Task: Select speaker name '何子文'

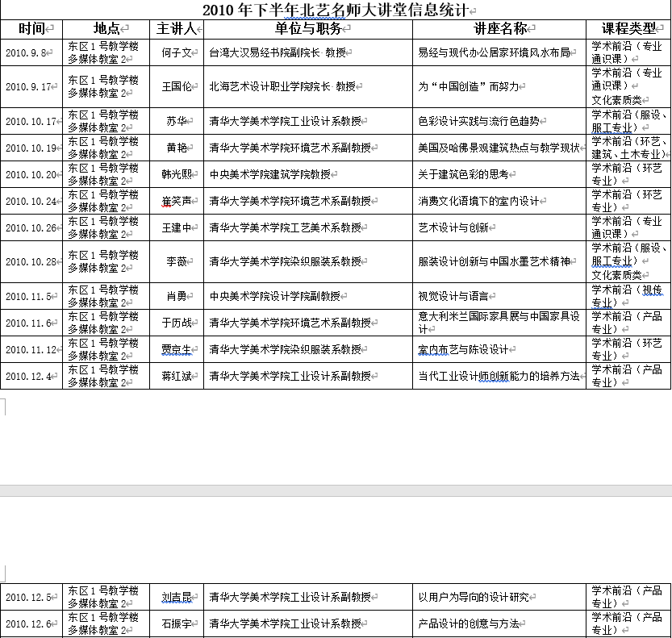Action: pos(176,53)
